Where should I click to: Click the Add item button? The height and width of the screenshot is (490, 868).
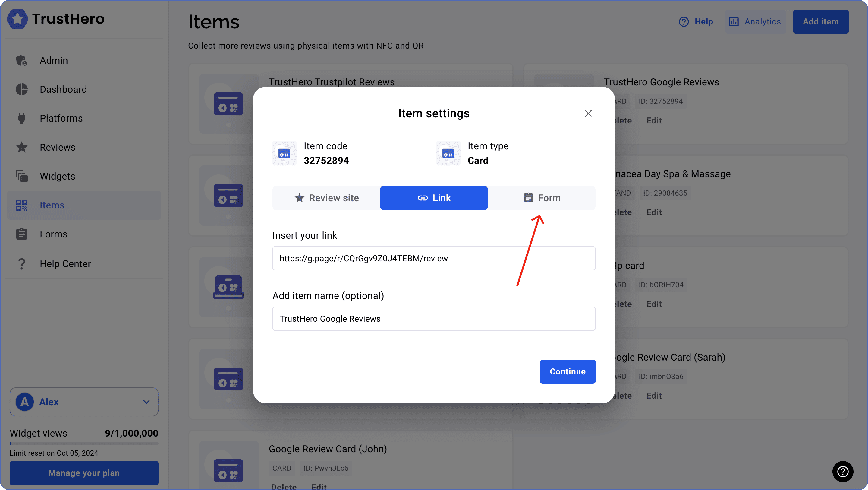point(820,22)
